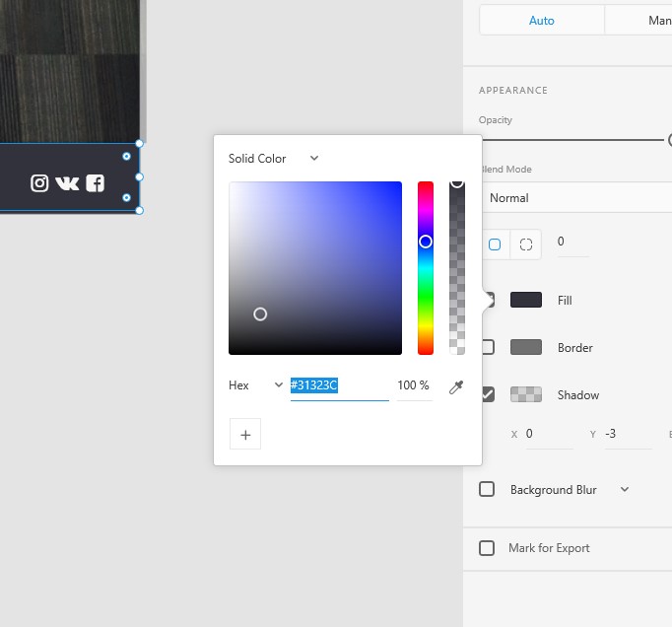Click the saturation-brightness color field
Screen dimensions: 672x627
click(x=315, y=268)
